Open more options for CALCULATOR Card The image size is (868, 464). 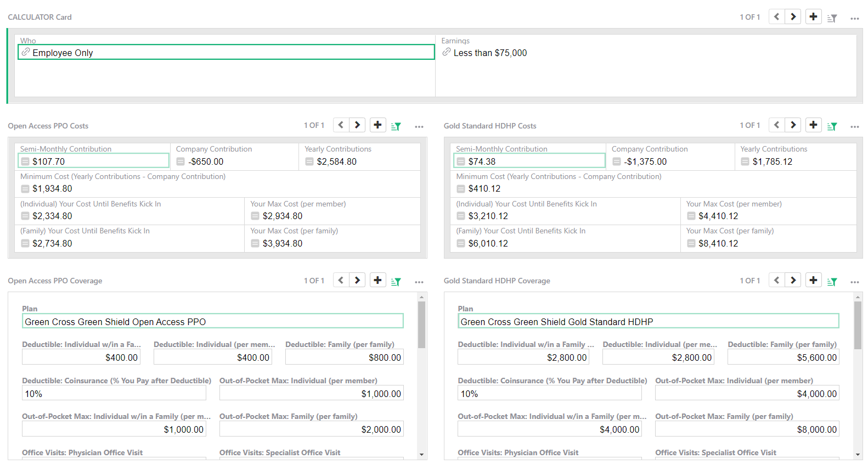pyautogui.click(x=854, y=18)
